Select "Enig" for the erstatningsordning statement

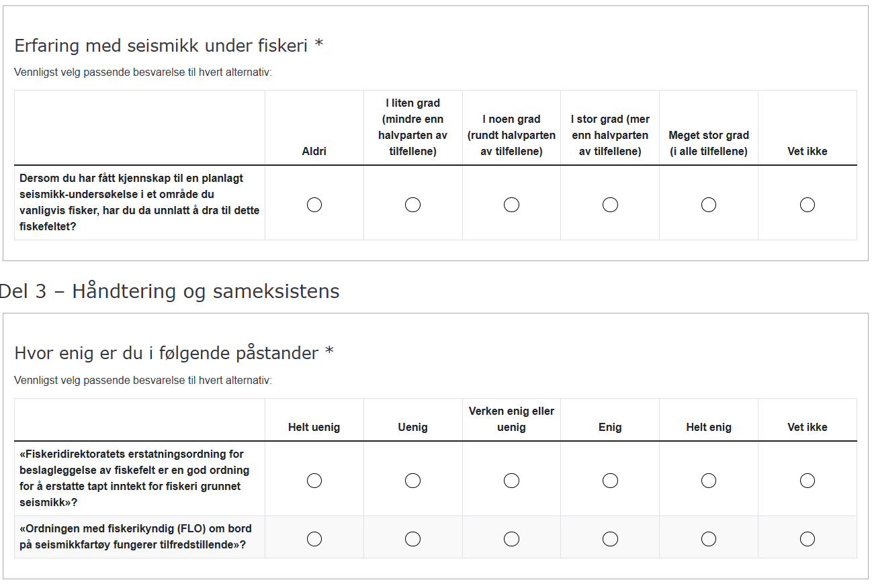click(610, 480)
